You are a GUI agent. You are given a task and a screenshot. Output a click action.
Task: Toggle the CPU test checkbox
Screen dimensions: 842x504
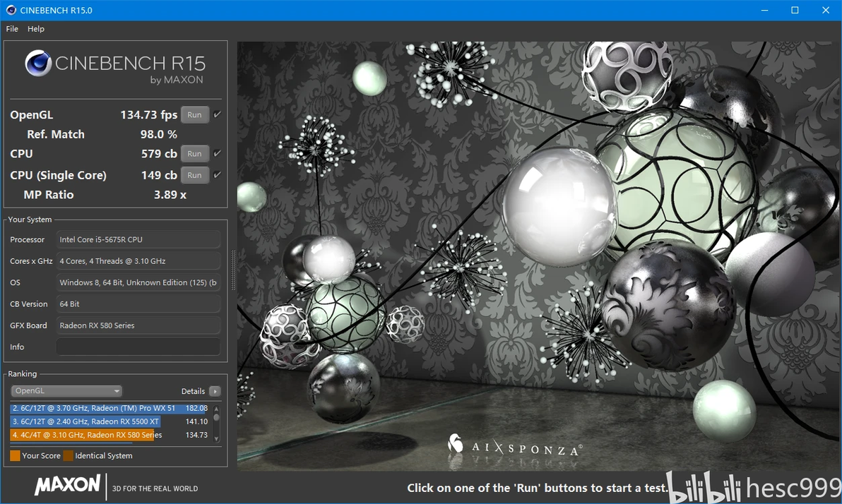217,153
